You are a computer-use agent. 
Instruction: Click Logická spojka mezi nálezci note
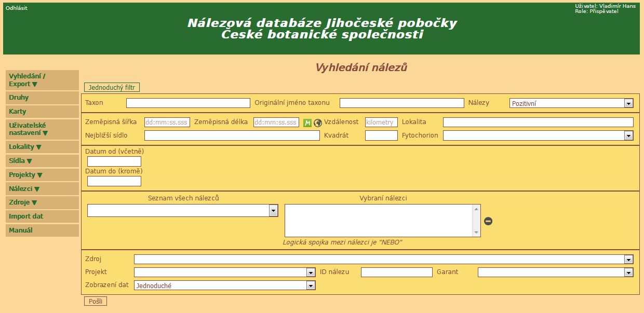point(343,242)
